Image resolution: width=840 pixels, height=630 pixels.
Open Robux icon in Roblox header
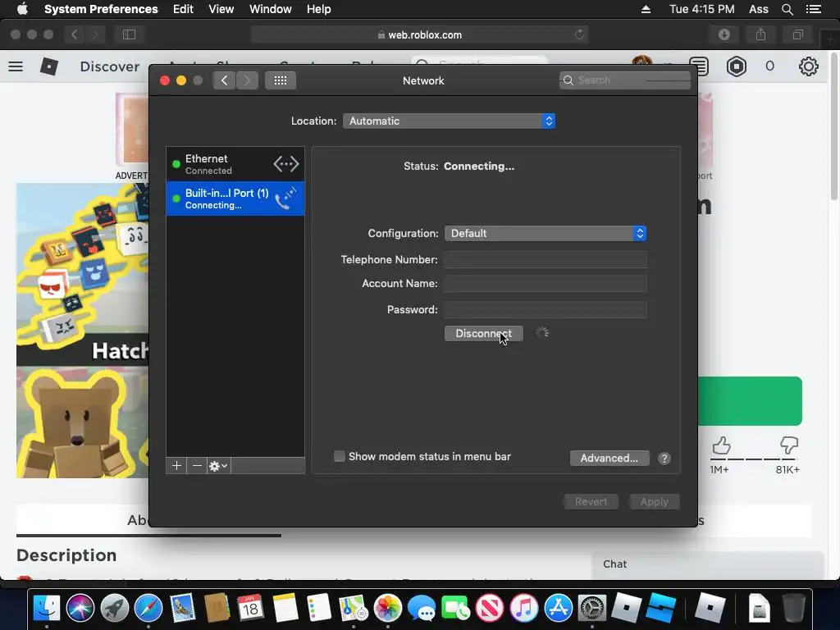[737, 66]
